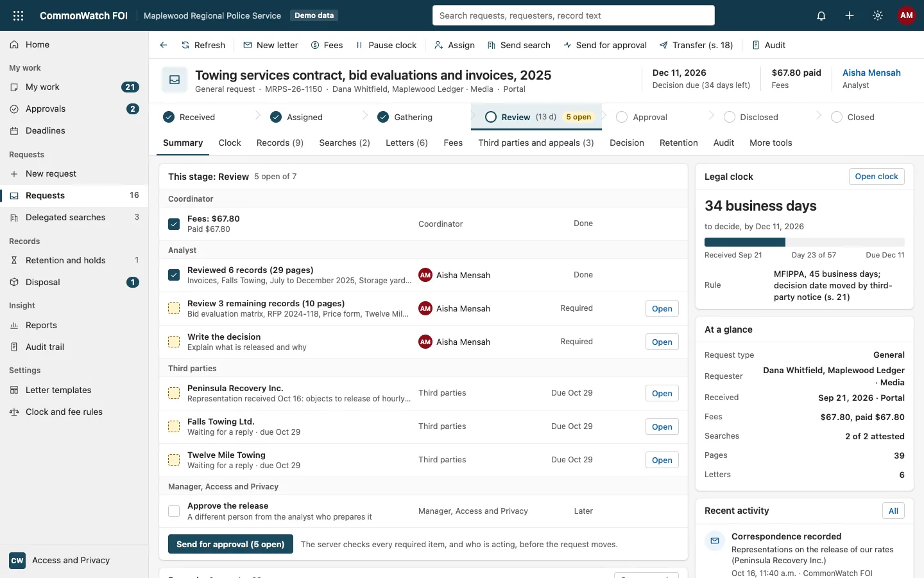Transfer the request under s. 18

tap(696, 45)
